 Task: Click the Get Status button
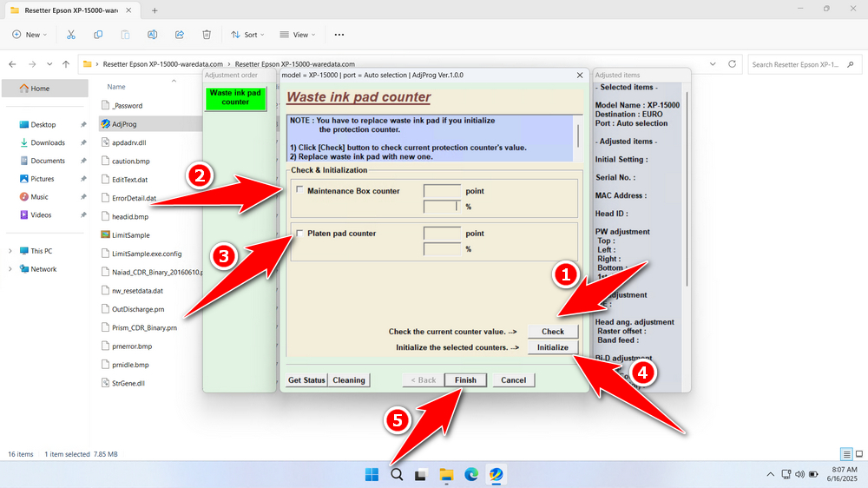(x=306, y=380)
